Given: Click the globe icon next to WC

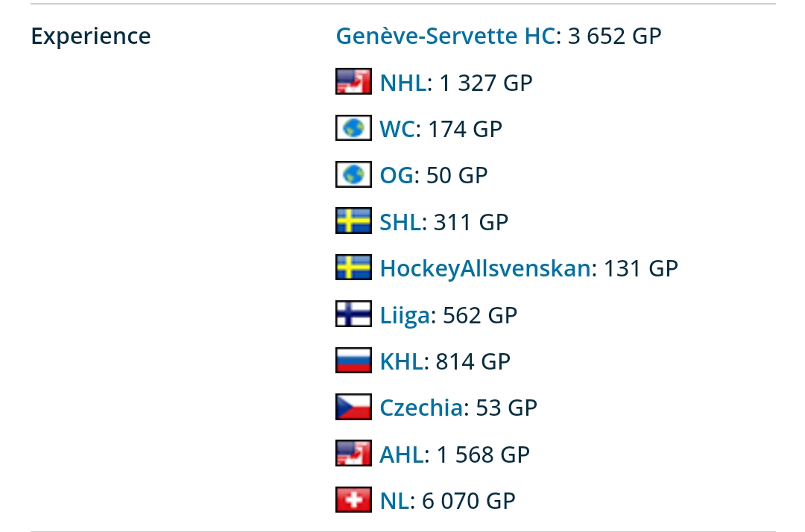Looking at the screenshot, I should pos(353,129).
